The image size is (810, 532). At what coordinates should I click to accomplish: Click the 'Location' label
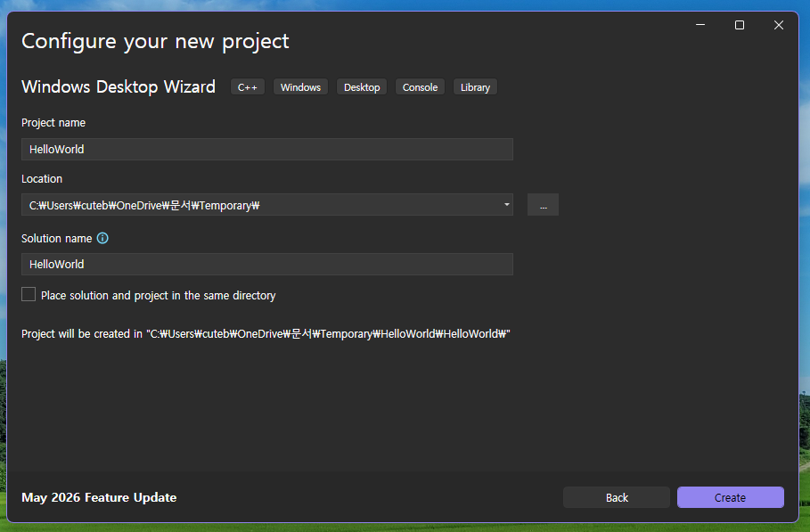(42, 179)
